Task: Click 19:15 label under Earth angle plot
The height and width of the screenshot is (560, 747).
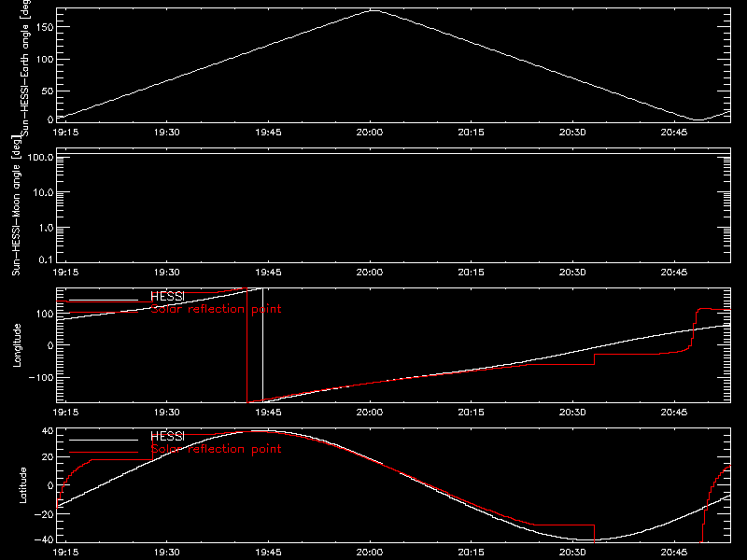Action: 65,133
